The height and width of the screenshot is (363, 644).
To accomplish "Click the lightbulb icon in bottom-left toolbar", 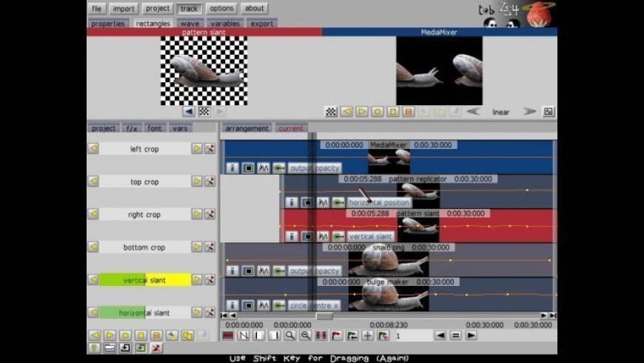I will pyautogui.click(x=94, y=347).
